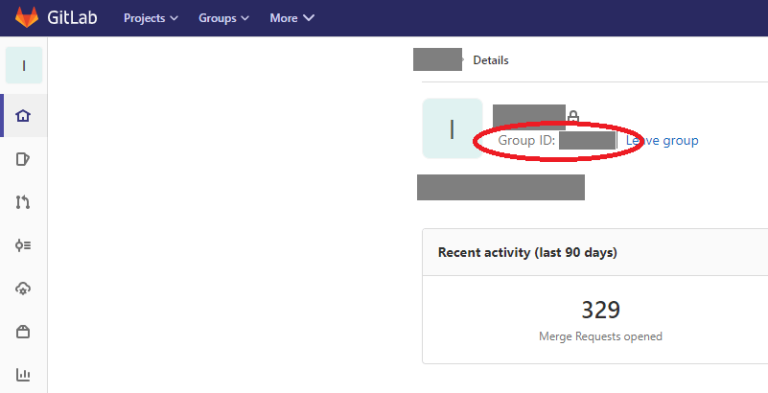This screenshot has width=768, height=393.
Task: Open the CI/CD sidebar icon
Action: click(x=23, y=245)
